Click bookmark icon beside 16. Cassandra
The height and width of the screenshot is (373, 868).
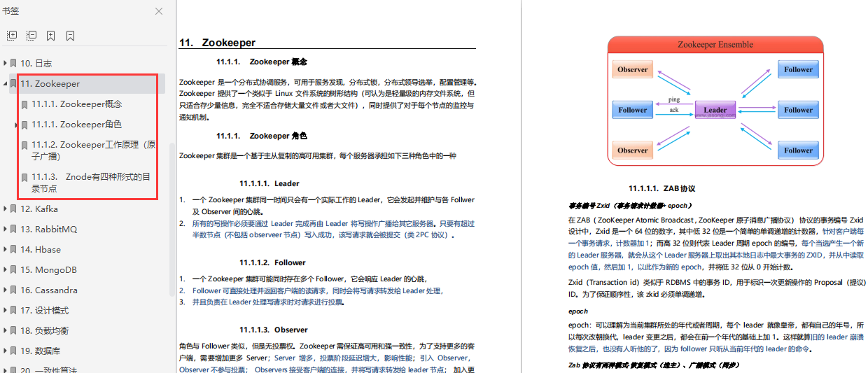[x=13, y=290]
